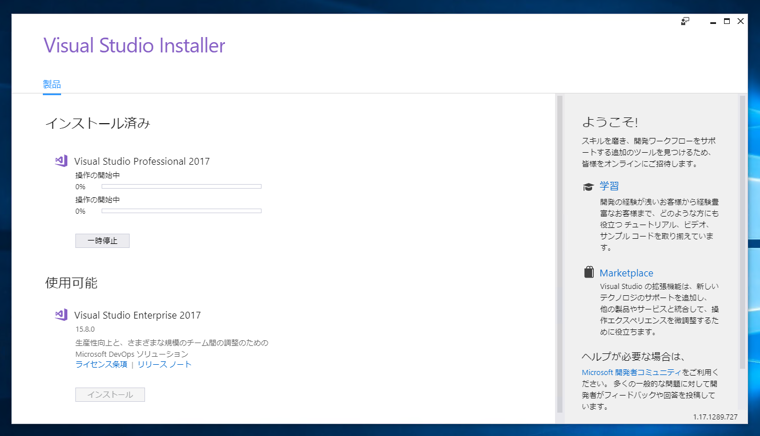Screen dimensions: 760x436
Task: Click the Marketplace shopping bag icon
Action: pos(588,272)
